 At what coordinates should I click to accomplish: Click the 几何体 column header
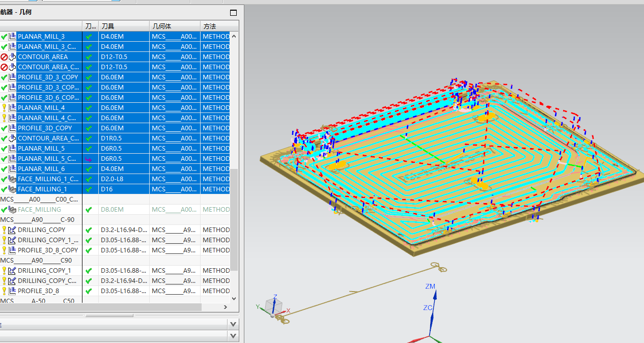tap(175, 26)
